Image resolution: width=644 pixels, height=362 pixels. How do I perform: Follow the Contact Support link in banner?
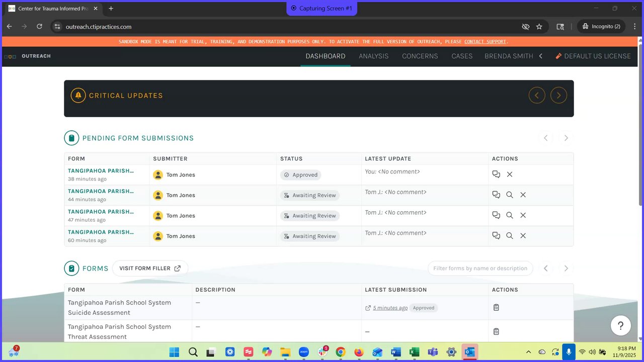[485, 42]
